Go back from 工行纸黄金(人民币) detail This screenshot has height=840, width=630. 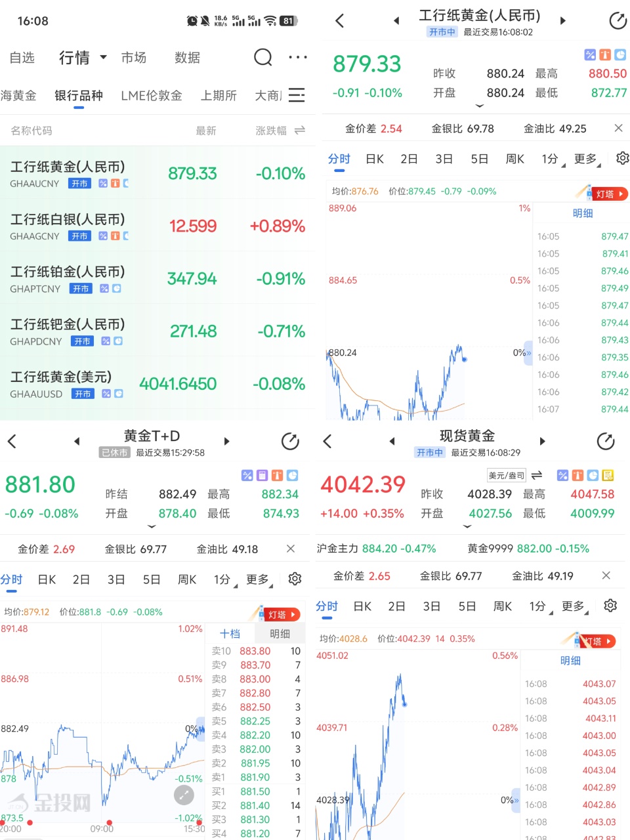[x=339, y=20]
